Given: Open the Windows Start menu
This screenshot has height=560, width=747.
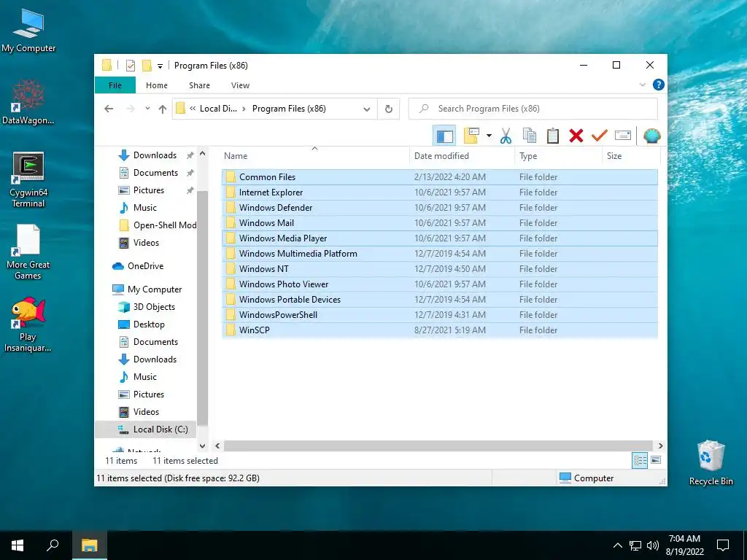Looking at the screenshot, I should tap(18, 545).
